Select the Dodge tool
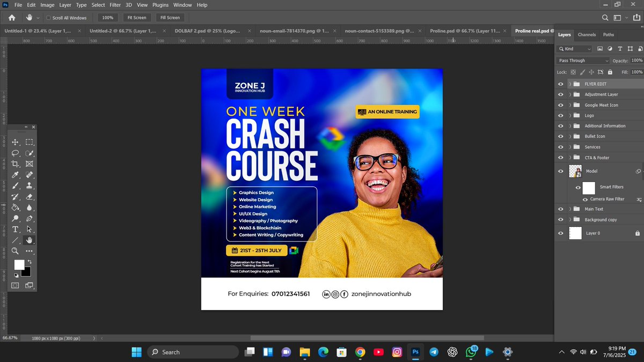 click(16, 218)
